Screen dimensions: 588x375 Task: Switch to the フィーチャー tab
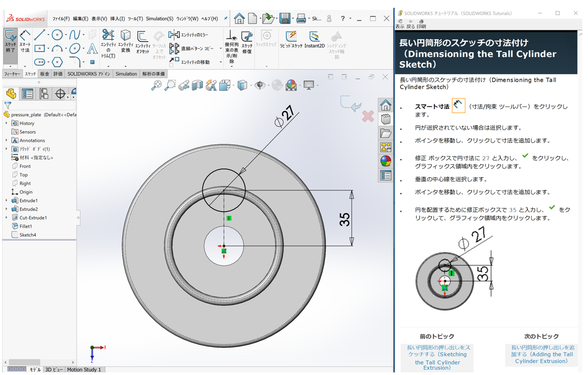click(x=13, y=74)
